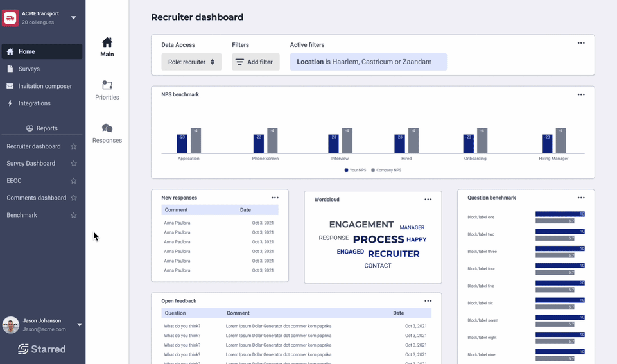Open Question benchmark options menu
The height and width of the screenshot is (364, 617).
pos(581,198)
